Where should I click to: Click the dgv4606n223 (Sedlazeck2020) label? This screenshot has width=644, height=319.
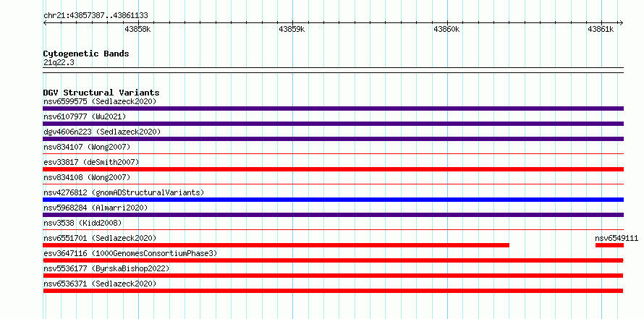click(x=102, y=132)
